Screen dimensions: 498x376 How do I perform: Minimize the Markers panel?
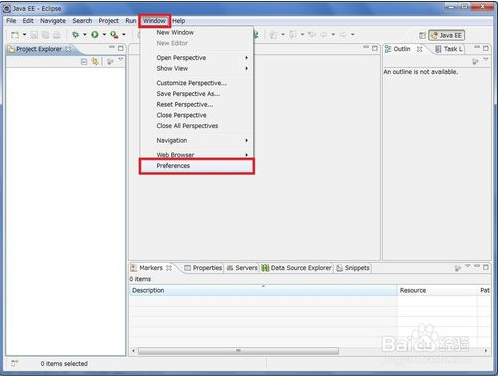(477, 266)
